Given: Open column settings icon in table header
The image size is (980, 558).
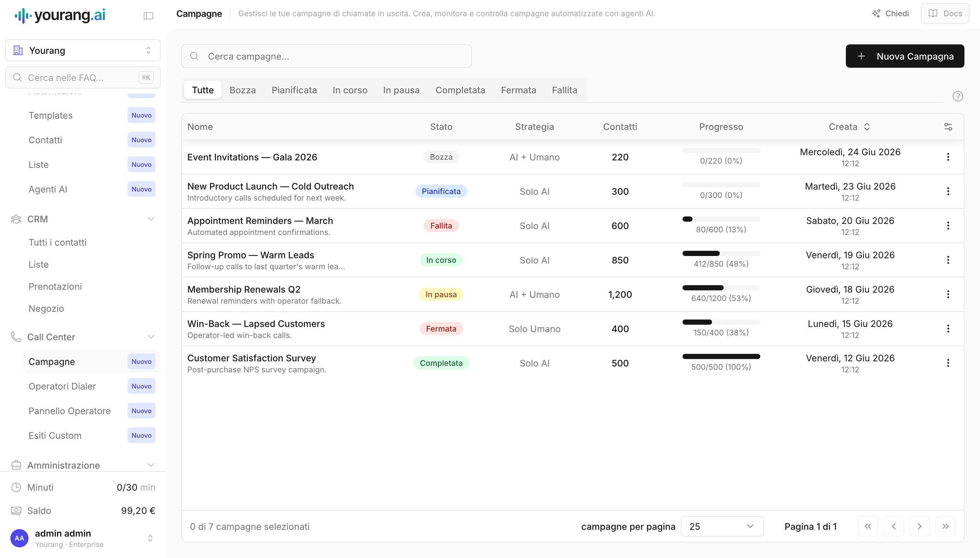Looking at the screenshot, I should (948, 127).
